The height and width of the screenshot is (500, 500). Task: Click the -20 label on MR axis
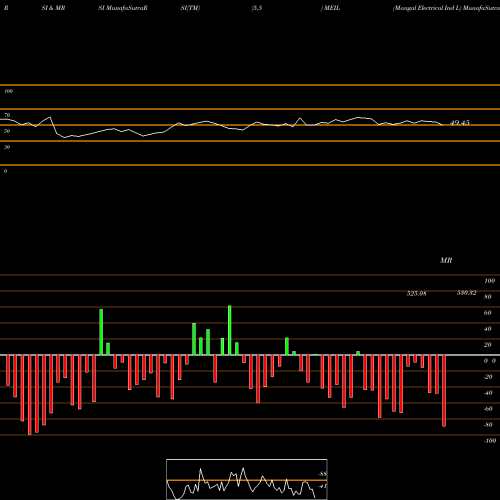tap(488, 377)
